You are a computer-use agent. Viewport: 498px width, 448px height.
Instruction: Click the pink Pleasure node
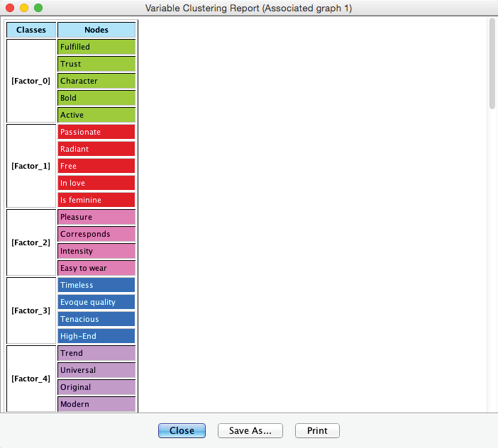[96, 217]
